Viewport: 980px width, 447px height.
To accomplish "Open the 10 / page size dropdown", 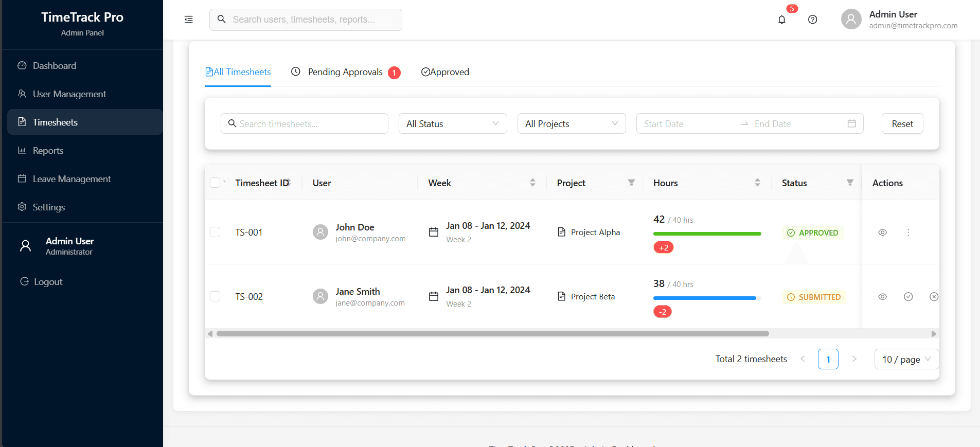I will pos(906,359).
